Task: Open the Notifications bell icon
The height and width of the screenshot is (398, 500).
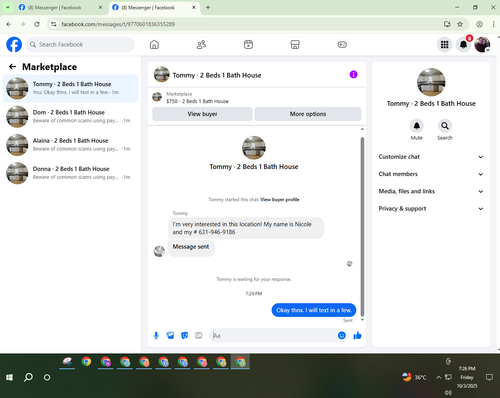Action: pyautogui.click(x=463, y=45)
